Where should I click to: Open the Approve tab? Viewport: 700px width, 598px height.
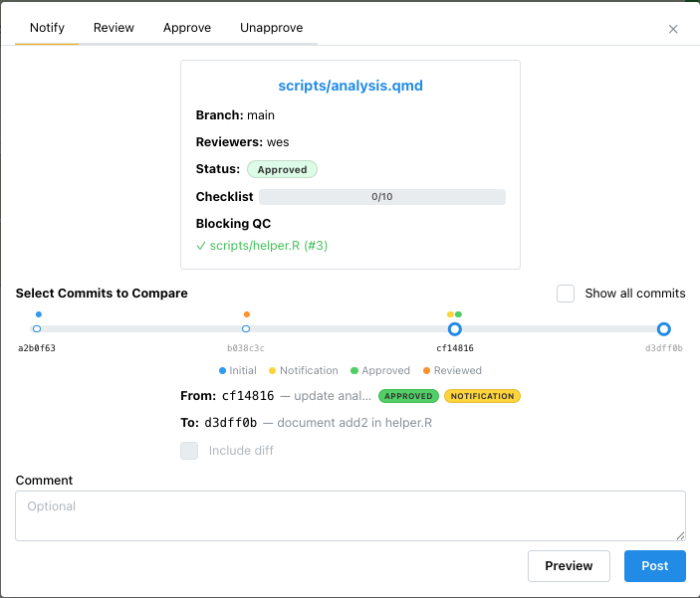point(187,28)
